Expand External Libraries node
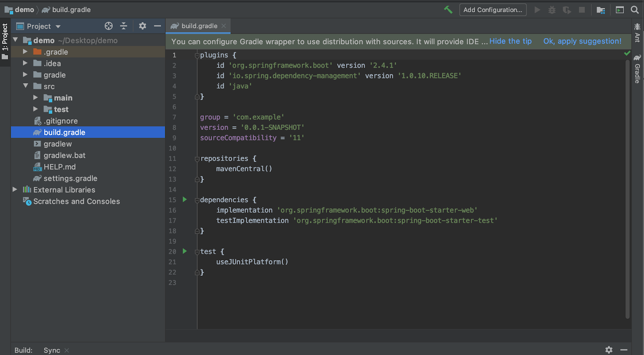The height and width of the screenshot is (355, 644). point(15,189)
